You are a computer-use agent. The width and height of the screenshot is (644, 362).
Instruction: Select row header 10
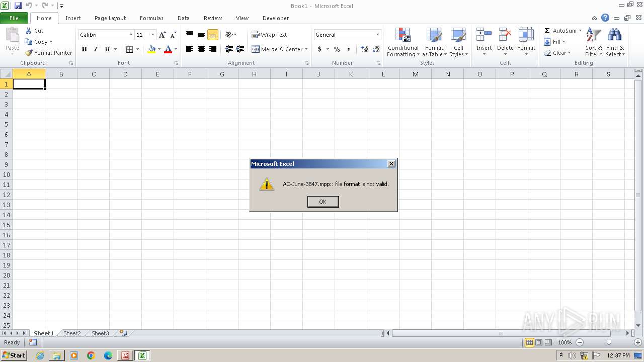(7, 174)
